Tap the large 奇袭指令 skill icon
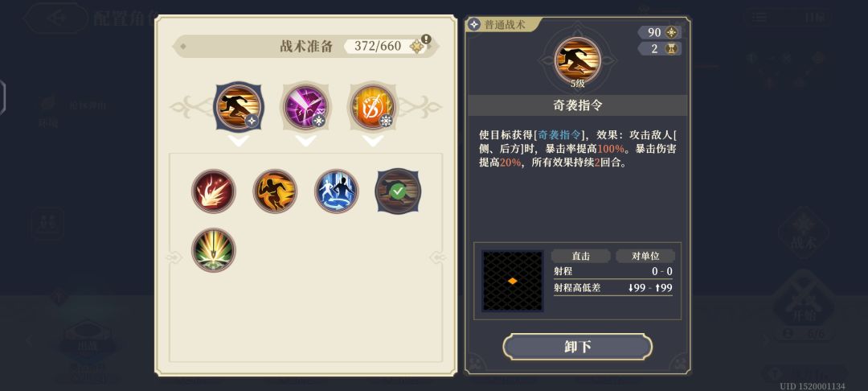 coord(577,60)
